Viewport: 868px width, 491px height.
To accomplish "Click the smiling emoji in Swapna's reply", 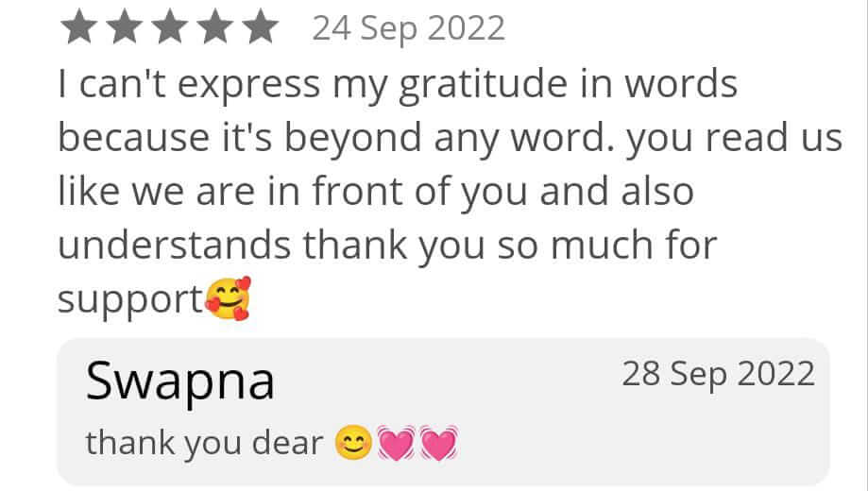I will (x=353, y=442).
